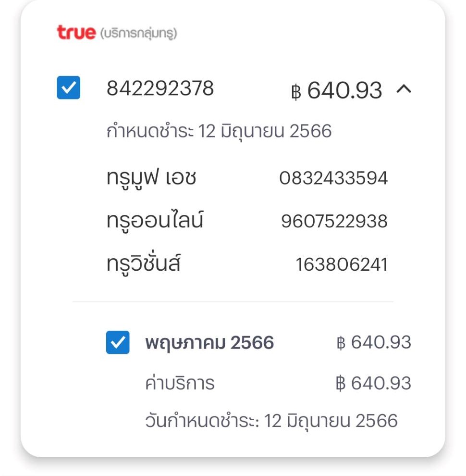
Task: Tap TrueOnline number 9607522938
Action: 334,221
